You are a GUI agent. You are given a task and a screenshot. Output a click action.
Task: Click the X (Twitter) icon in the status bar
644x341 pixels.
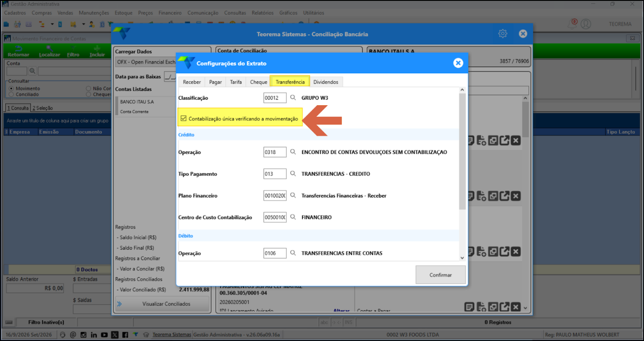tap(114, 335)
